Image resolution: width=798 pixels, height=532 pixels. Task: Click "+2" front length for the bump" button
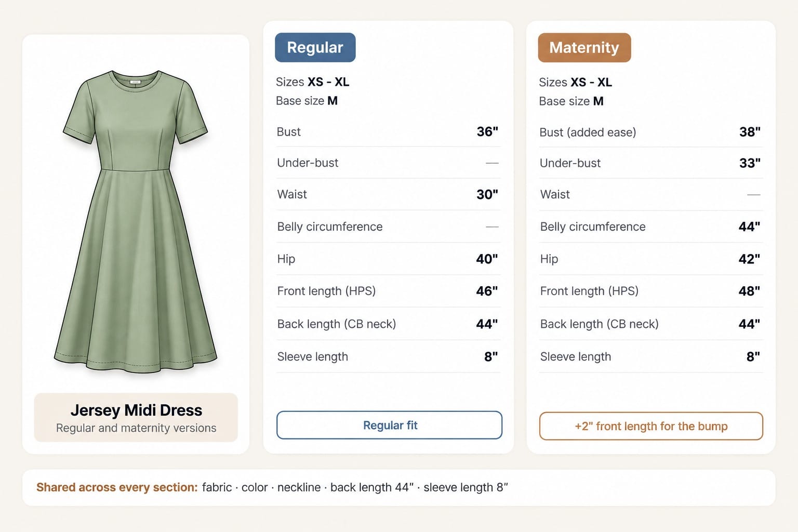click(x=651, y=426)
